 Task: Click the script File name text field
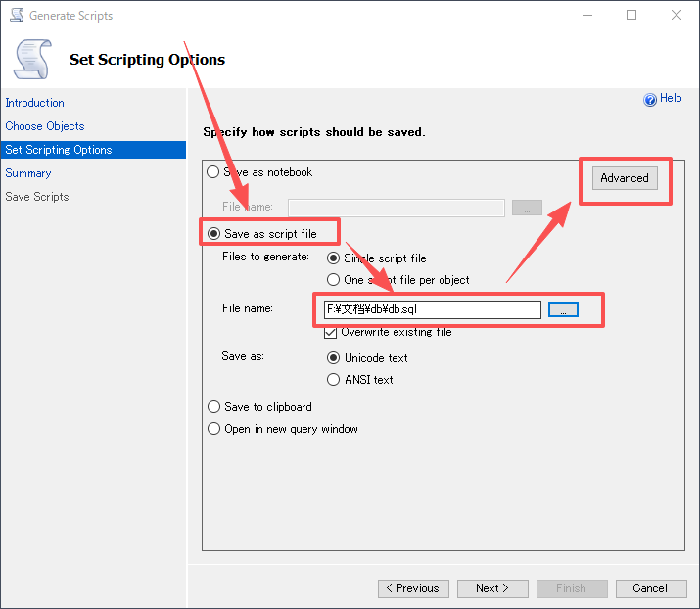[x=431, y=309]
